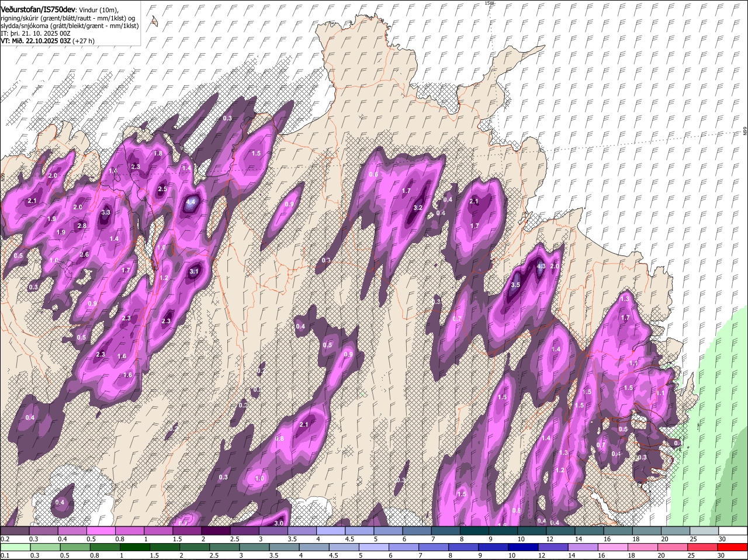Screen dimensions: 748x560
Task: Select the 'IT: þri. 21. 10. 2025 00Z' line
Action: [x=36, y=33]
